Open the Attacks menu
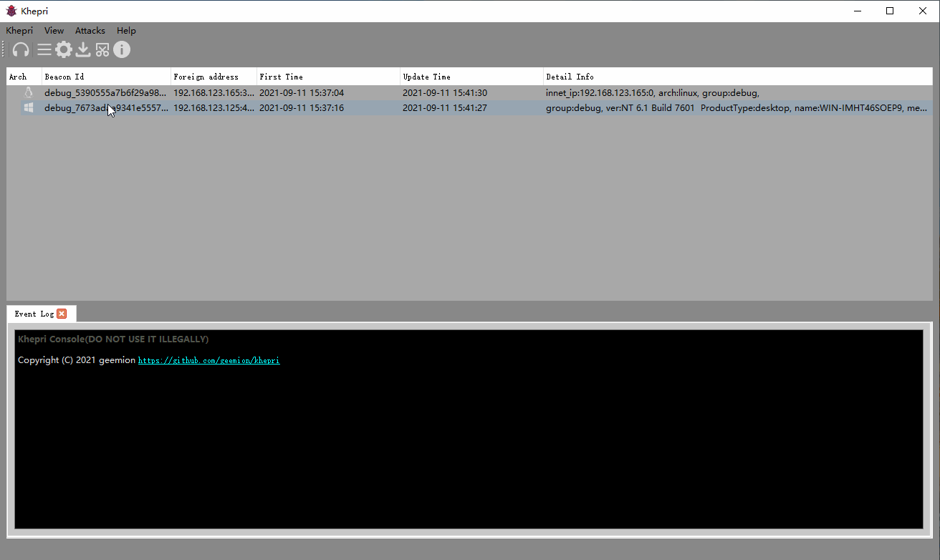This screenshot has height=560, width=940. 90,31
